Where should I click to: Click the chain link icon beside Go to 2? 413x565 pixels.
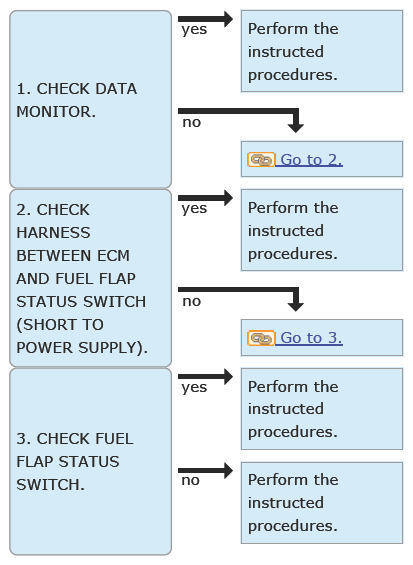tap(261, 160)
